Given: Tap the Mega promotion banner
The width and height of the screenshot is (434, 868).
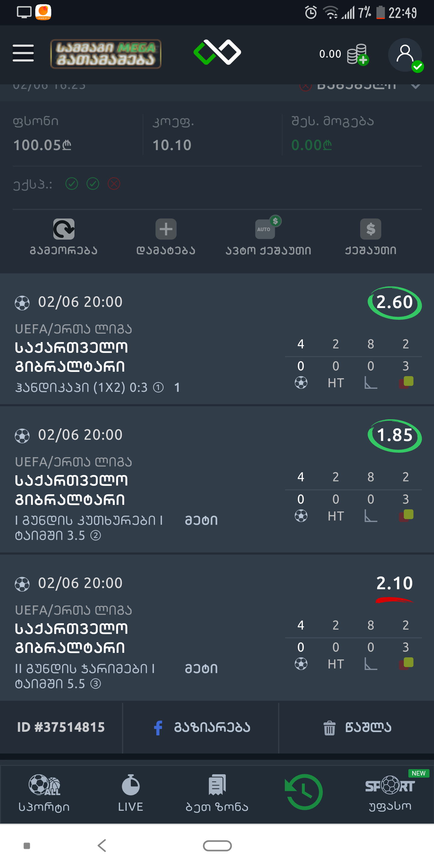Looking at the screenshot, I should pyautogui.click(x=106, y=54).
